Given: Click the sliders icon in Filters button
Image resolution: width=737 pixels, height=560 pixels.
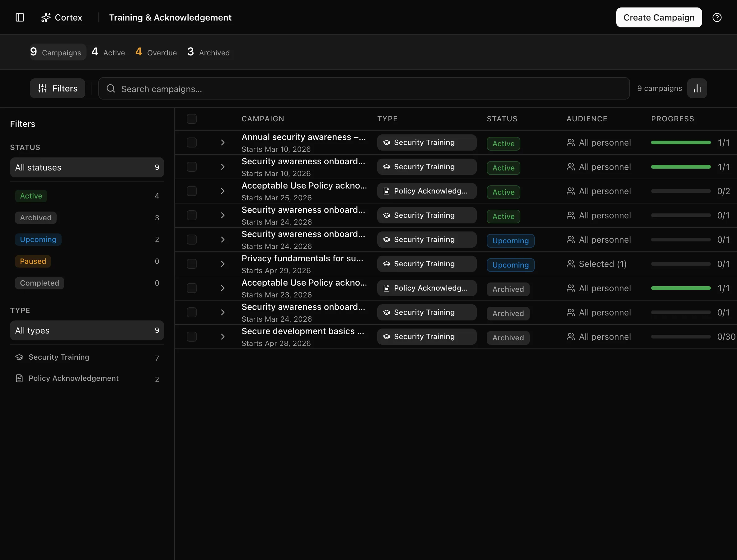Looking at the screenshot, I should pyautogui.click(x=42, y=88).
